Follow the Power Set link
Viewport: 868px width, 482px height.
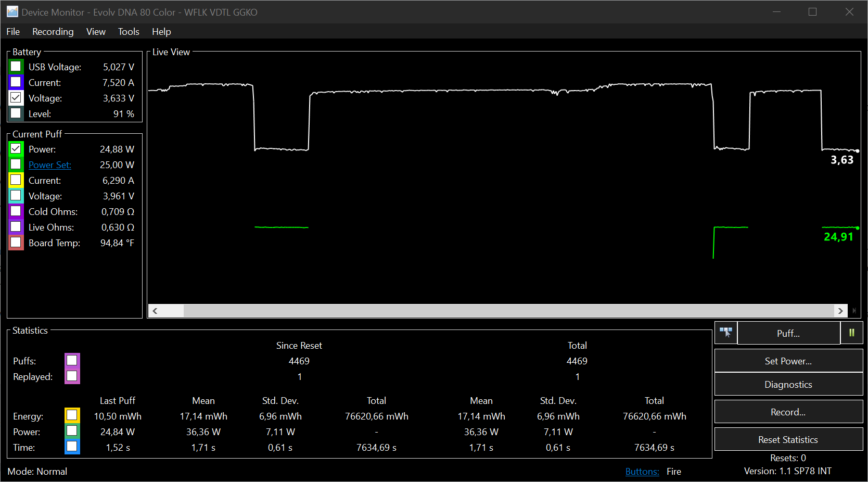click(x=50, y=165)
